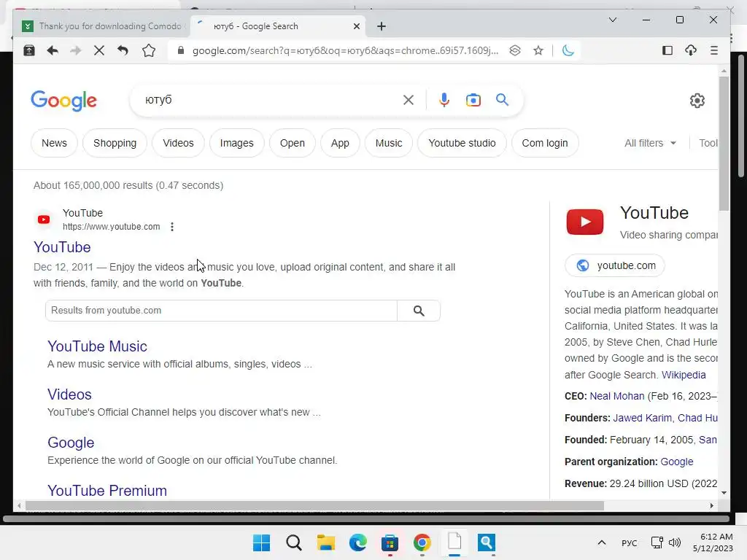Click the horizontal page scrollbar thumb

[314, 506]
